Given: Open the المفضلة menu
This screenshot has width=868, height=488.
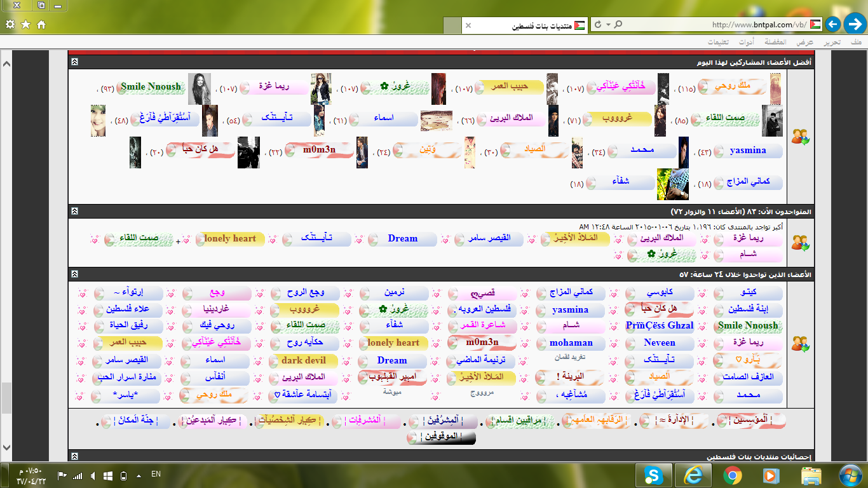Looking at the screenshot, I should (775, 42).
